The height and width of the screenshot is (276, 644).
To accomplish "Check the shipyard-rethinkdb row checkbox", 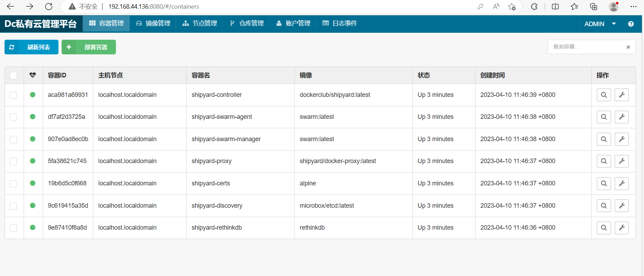I will click(x=14, y=228).
